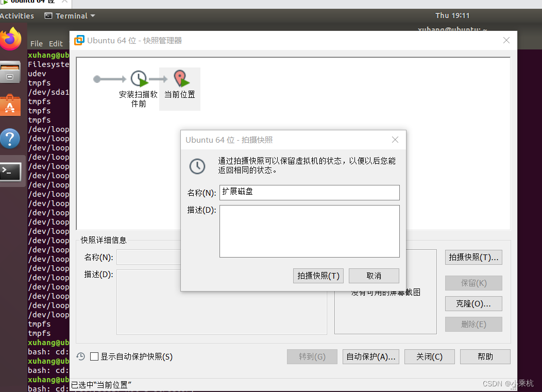Click the 帮助 button
Viewport: 542px width, 392px height.
click(485, 357)
